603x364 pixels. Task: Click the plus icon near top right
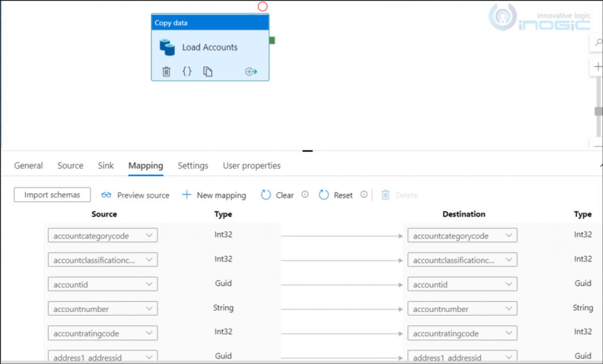pos(598,65)
